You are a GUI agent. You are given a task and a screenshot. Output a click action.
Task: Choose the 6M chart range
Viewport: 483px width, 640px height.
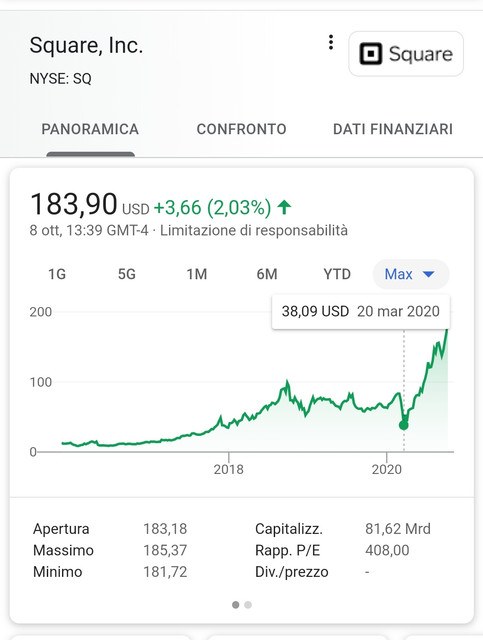click(267, 274)
